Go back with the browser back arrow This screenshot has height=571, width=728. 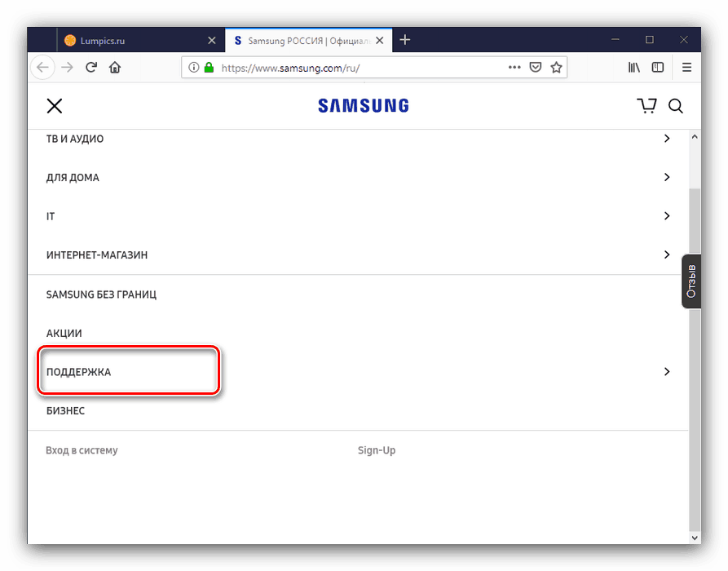(x=42, y=68)
